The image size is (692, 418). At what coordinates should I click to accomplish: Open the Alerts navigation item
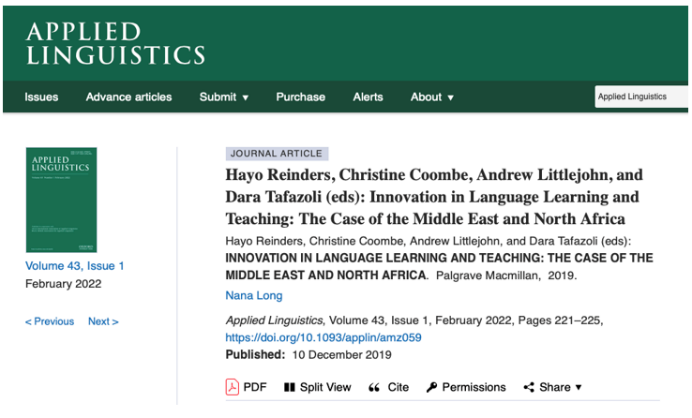pos(368,97)
